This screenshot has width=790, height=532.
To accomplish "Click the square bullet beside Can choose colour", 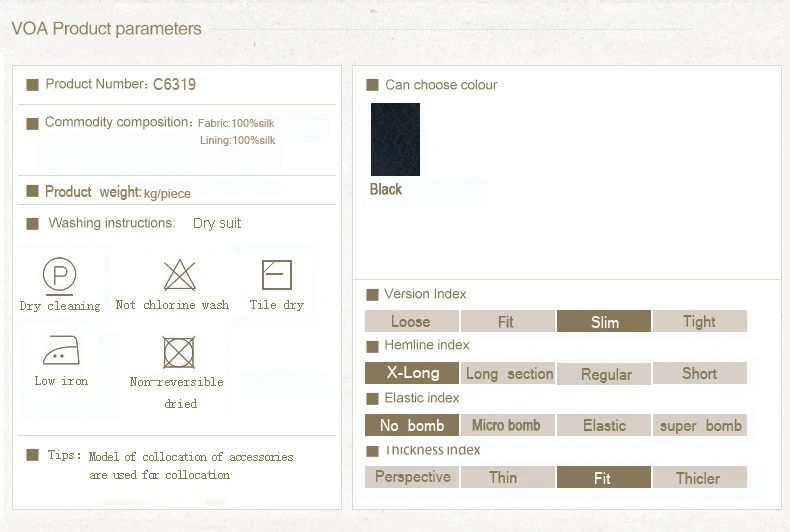I will click(372, 85).
